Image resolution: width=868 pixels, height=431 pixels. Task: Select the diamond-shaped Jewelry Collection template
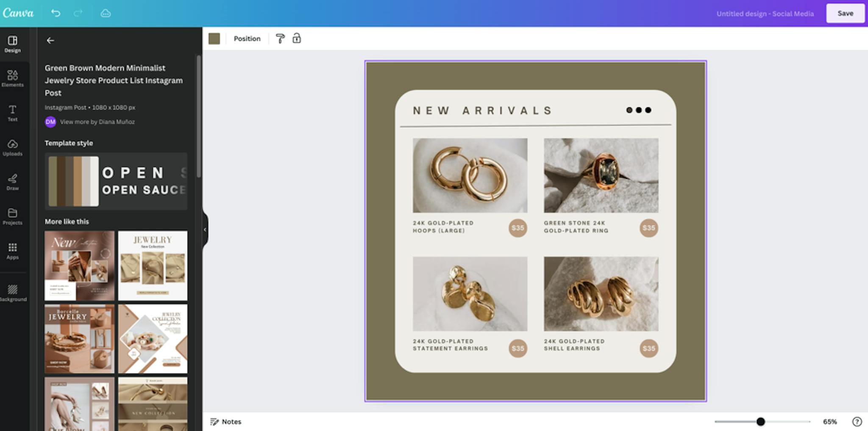tap(153, 339)
